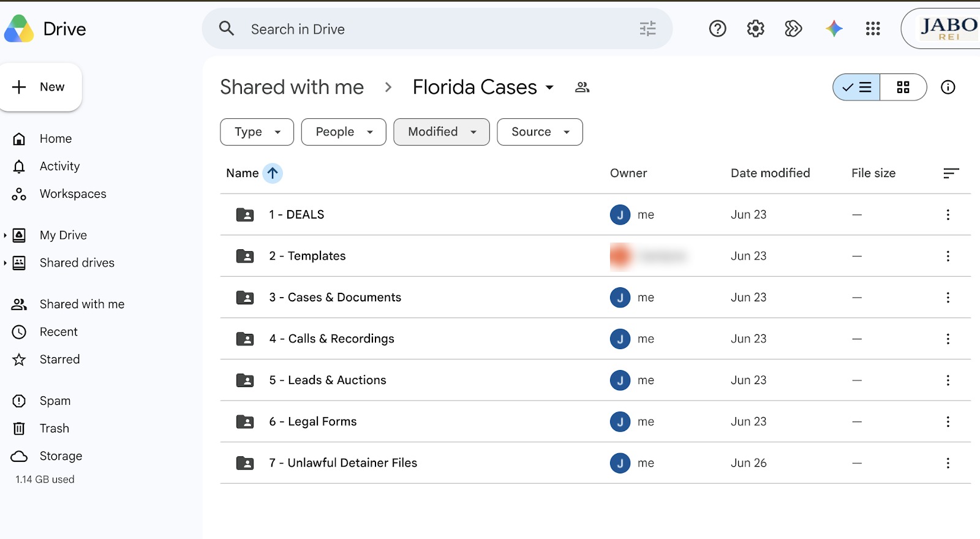Expand the Shared drives tree arrow
The image size is (980, 539).
click(x=6, y=263)
